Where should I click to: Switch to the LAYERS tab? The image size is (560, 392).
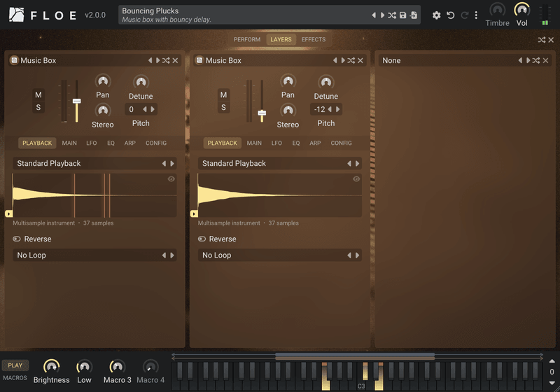coord(281,39)
